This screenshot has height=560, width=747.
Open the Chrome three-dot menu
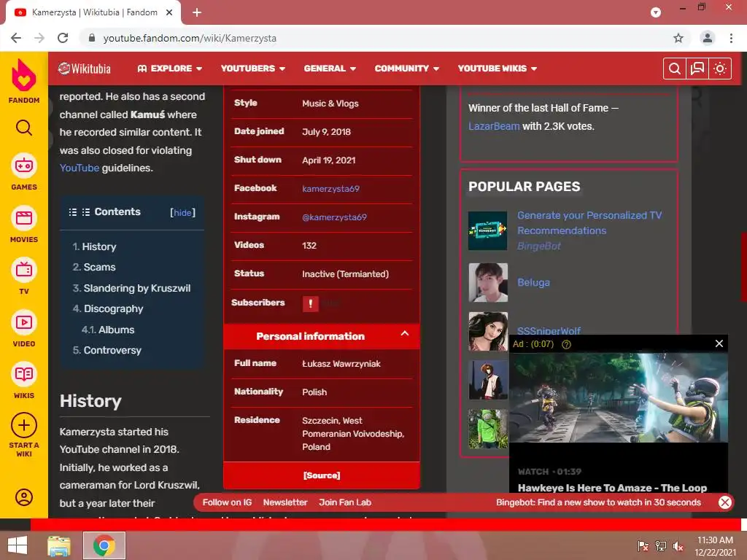click(x=731, y=38)
